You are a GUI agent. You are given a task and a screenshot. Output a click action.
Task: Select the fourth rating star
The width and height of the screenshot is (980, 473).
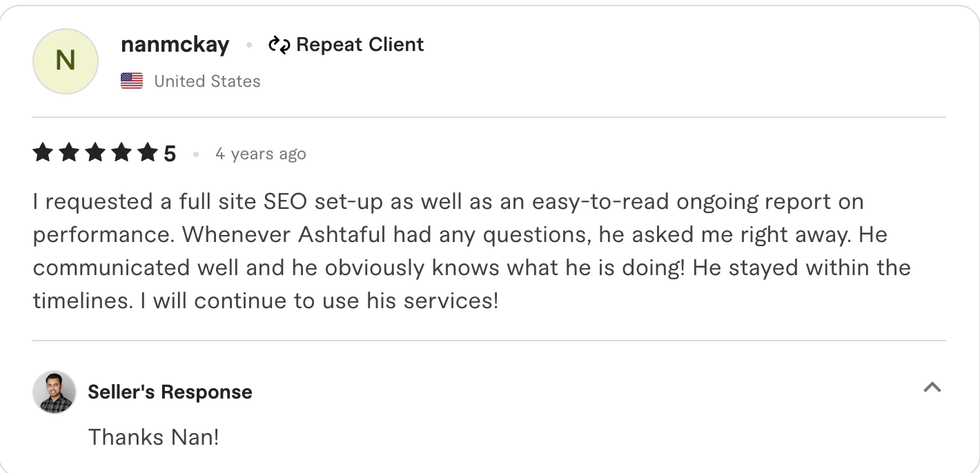[x=121, y=152]
